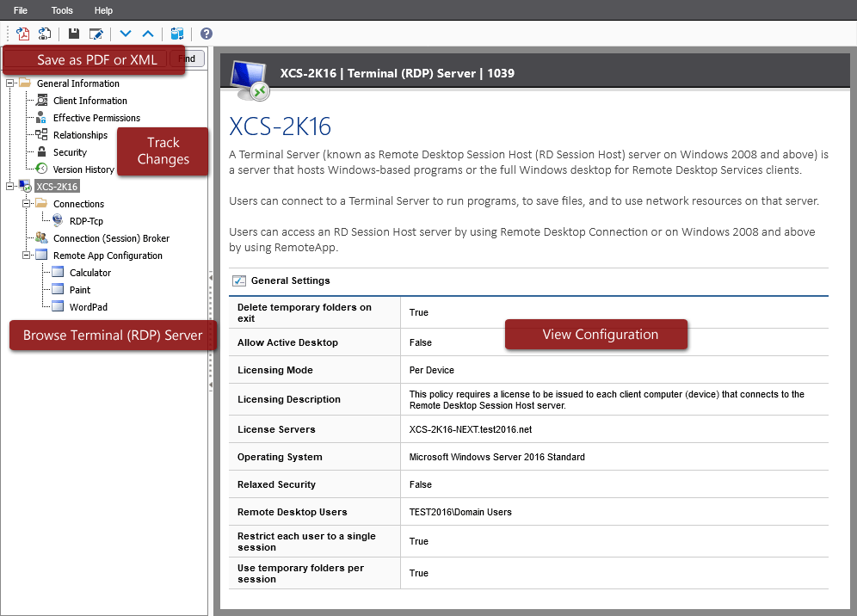Click the export to PDF toolbar icon
Viewport: 857px width, 616px height.
coord(22,34)
